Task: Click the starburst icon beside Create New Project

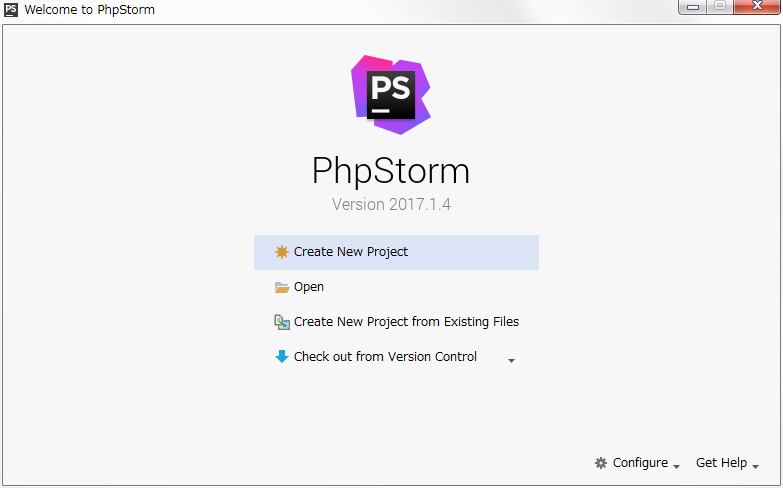Action: coord(282,252)
